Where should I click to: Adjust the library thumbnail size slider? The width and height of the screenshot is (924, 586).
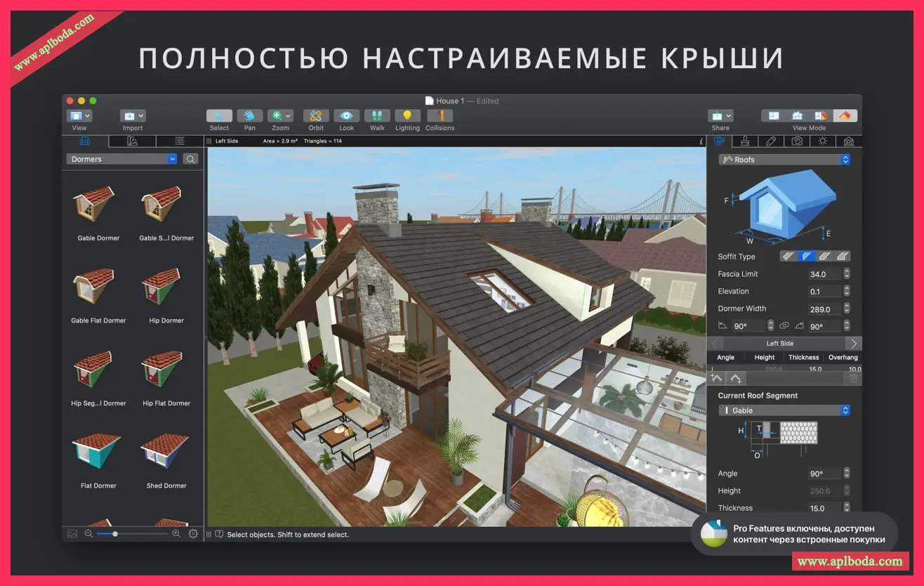(115, 534)
